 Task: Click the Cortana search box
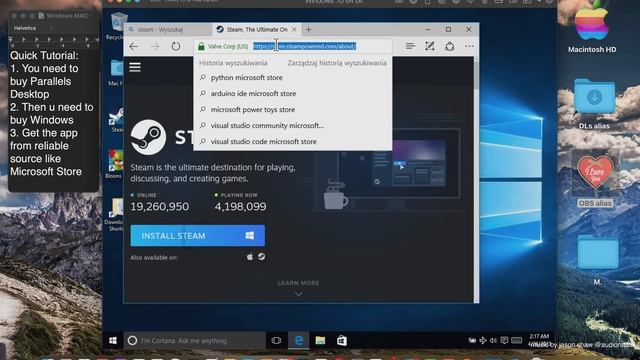click(x=194, y=340)
